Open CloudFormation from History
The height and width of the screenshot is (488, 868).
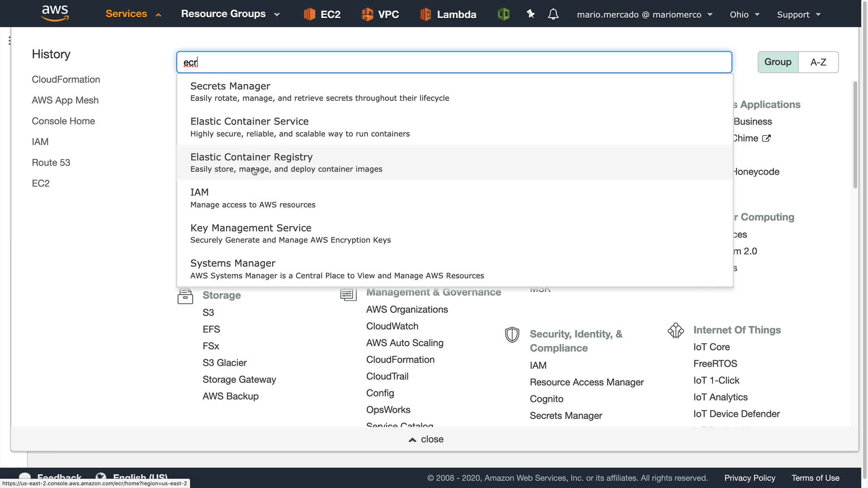pyautogui.click(x=66, y=80)
